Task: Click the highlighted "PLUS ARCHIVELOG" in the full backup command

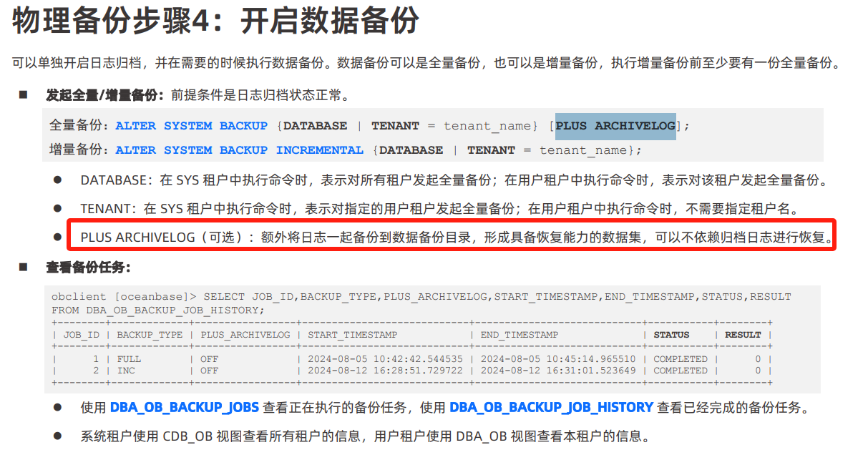Action: coord(615,126)
